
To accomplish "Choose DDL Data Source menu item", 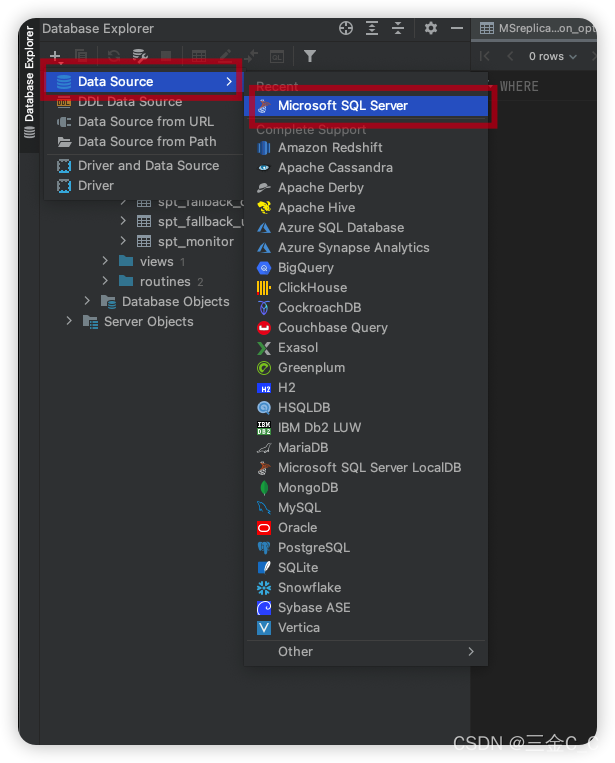I will [144, 102].
